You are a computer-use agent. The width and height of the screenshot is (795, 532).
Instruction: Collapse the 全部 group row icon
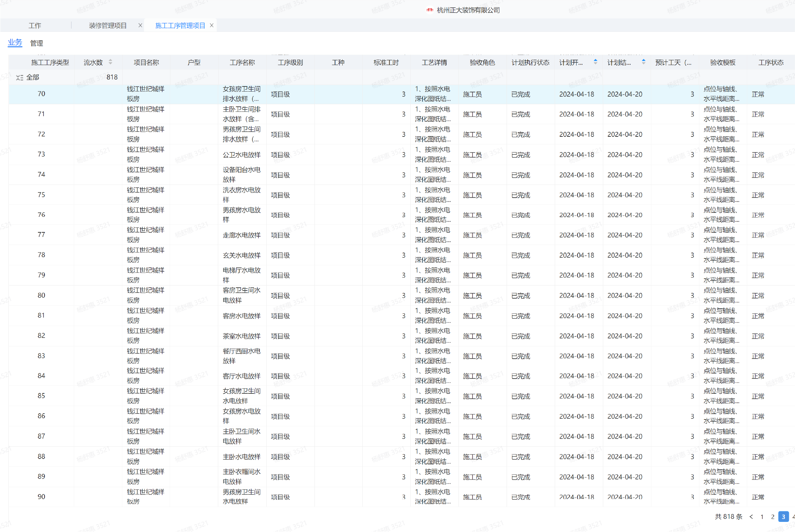pos(20,77)
